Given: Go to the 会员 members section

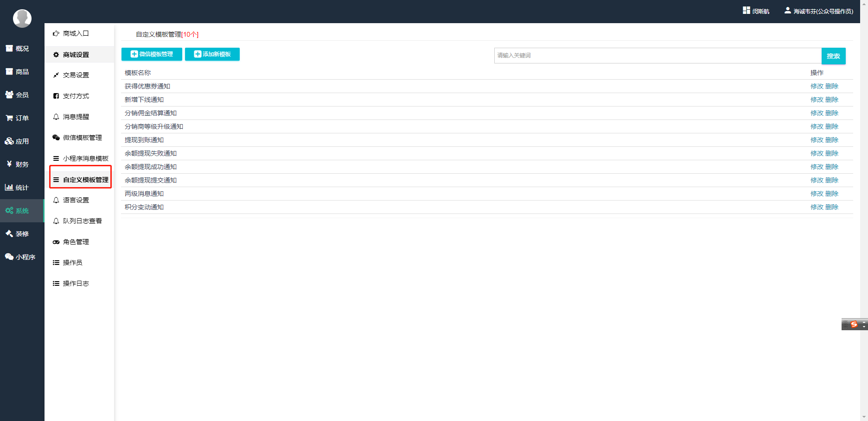Looking at the screenshot, I should [17, 95].
